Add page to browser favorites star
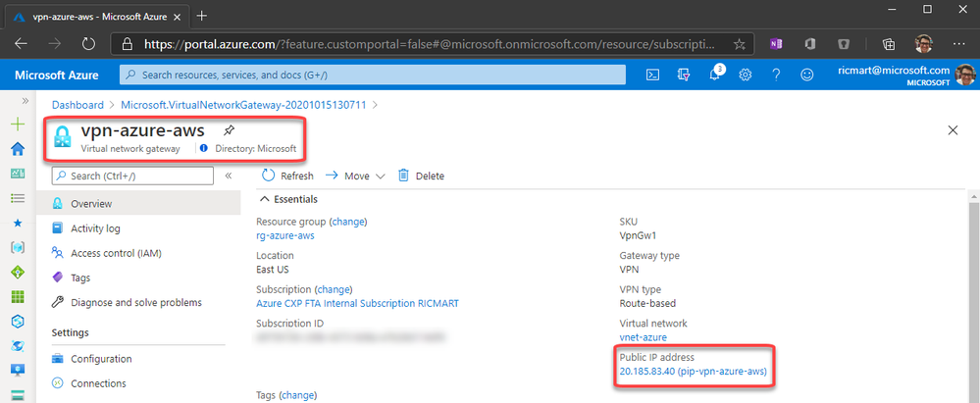 (740, 44)
